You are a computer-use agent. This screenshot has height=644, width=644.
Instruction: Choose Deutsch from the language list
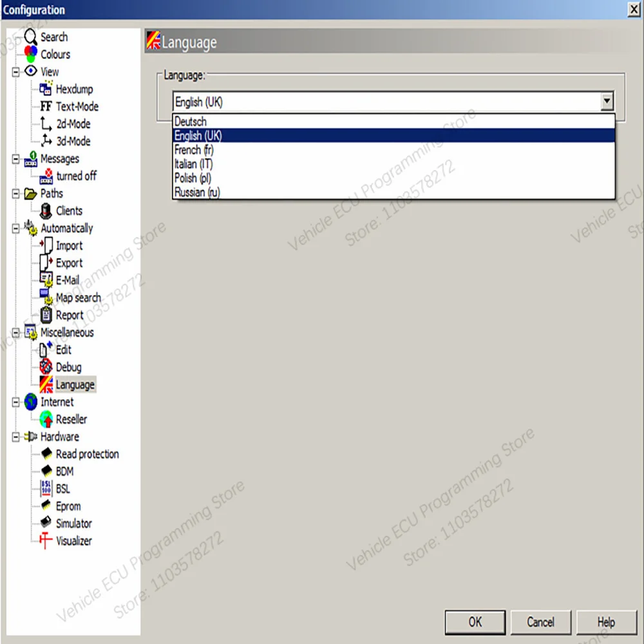[x=393, y=121]
